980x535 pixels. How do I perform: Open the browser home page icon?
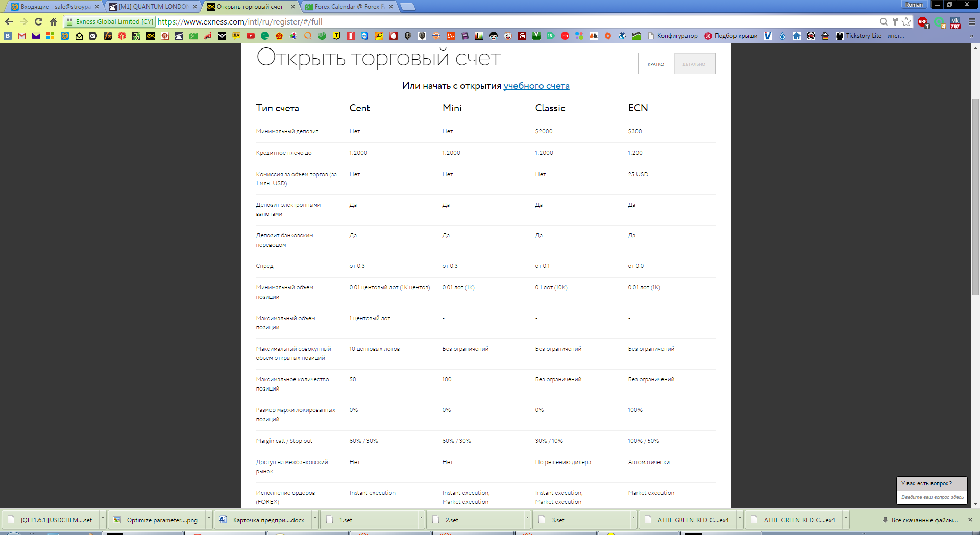point(53,21)
